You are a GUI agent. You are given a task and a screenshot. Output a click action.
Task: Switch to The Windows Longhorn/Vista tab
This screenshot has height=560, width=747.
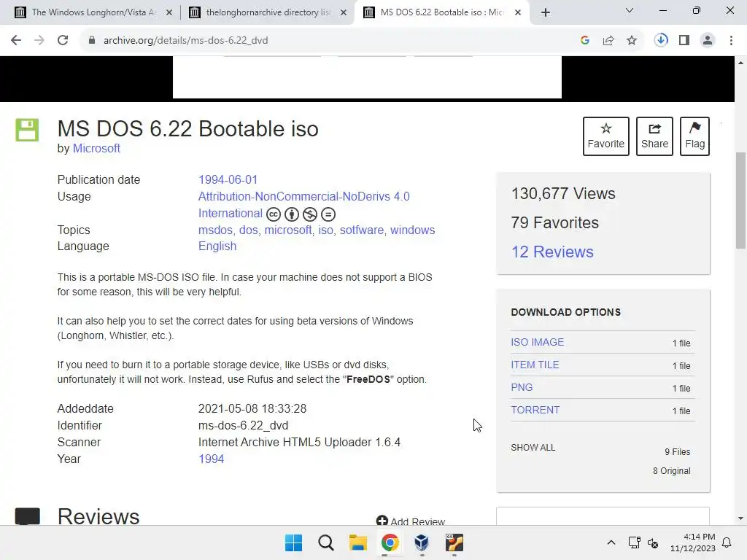93,12
